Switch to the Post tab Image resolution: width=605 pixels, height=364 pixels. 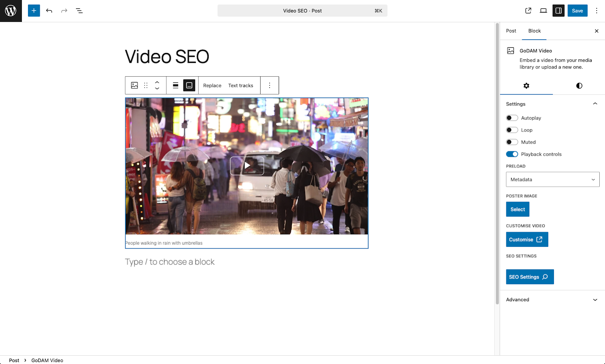click(511, 31)
